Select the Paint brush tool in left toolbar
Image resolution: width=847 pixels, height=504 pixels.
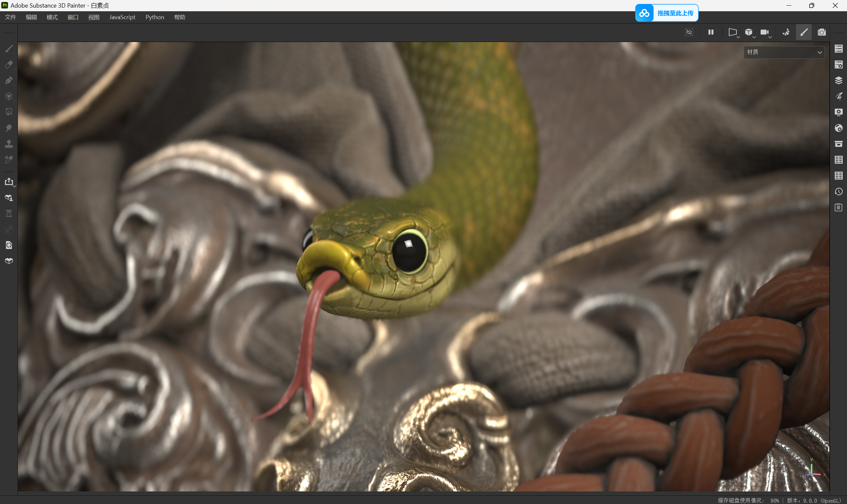(x=9, y=49)
